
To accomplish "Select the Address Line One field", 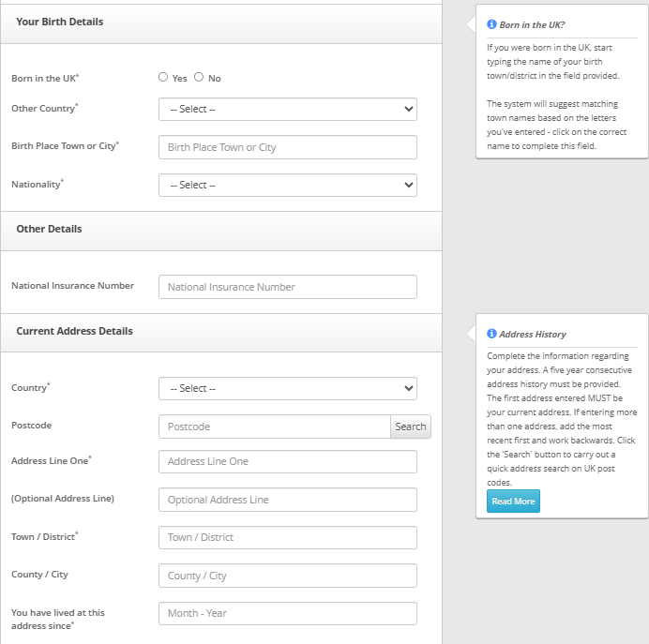I will pos(287,461).
